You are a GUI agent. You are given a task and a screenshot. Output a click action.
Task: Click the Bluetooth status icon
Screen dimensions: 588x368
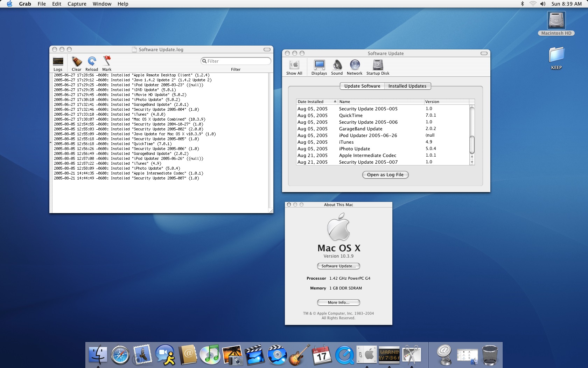[522, 4]
